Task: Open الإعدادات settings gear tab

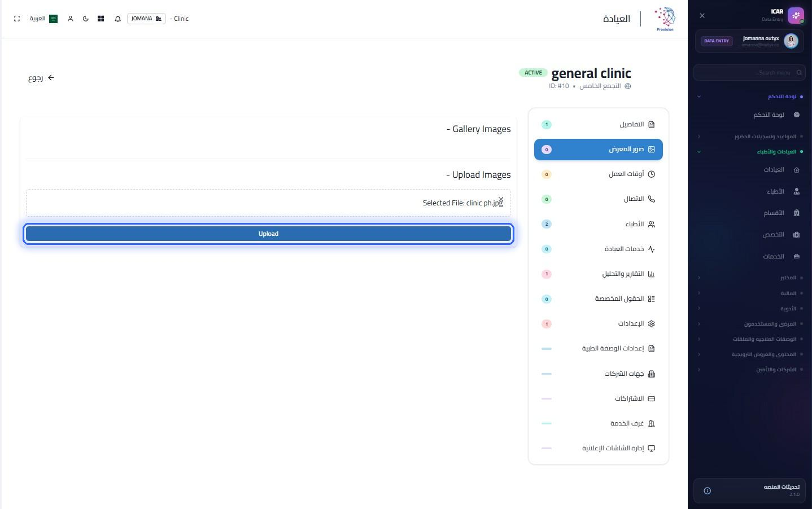Action: click(x=599, y=324)
